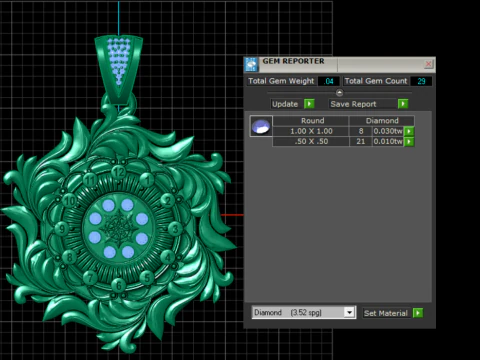Click the count cell showing 21
This screenshot has height=360, width=480.
click(x=361, y=142)
